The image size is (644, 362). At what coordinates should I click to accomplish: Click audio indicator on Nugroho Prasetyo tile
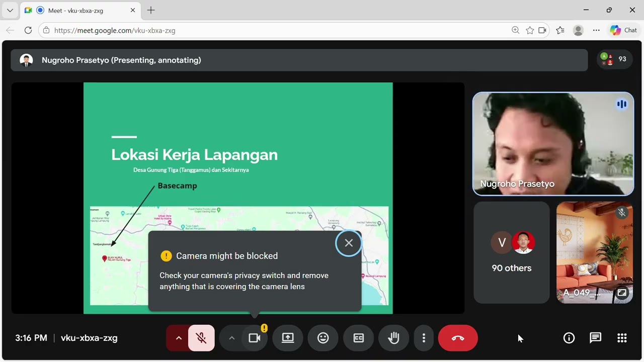tap(622, 104)
